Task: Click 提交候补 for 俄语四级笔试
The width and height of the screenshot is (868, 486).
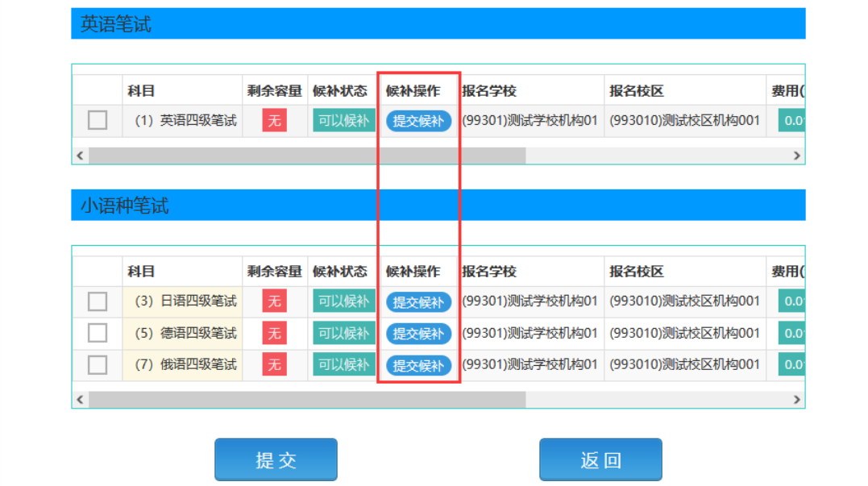Action: pos(418,366)
